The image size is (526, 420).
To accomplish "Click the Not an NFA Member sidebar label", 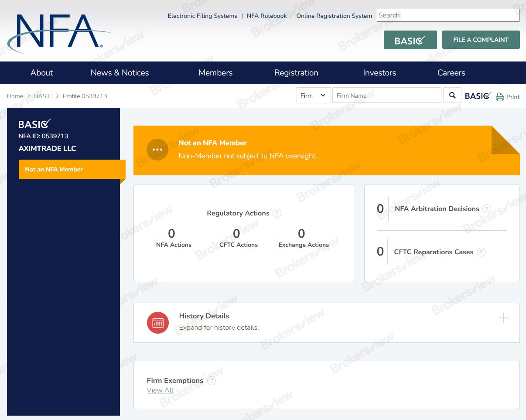I will pyautogui.click(x=53, y=169).
